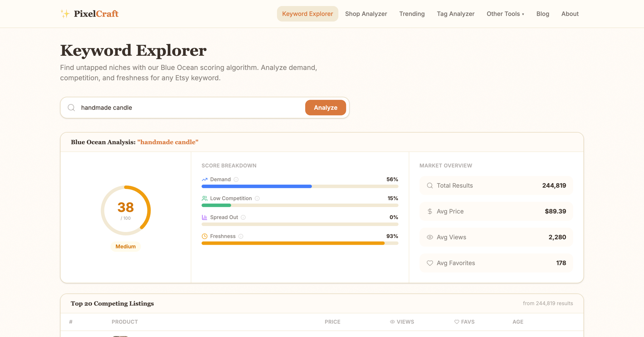Screen dimensions: 644x337
Task: Open the Demand info tooltip icon
Action: point(236,179)
